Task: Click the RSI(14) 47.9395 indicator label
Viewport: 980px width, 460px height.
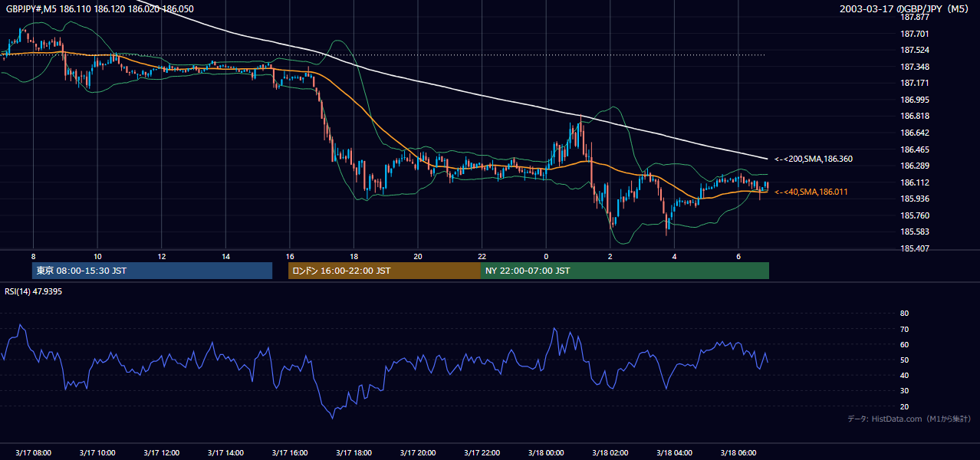Action: tap(34, 291)
